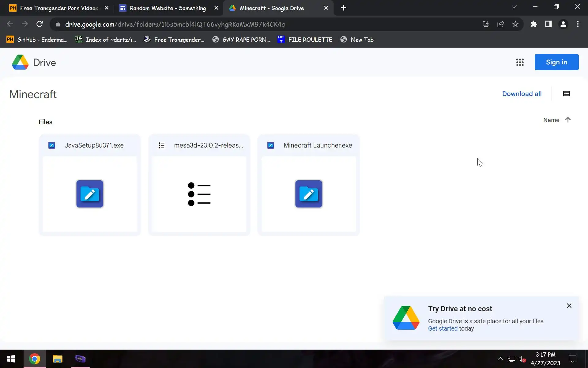Image resolution: width=588 pixels, height=368 pixels.
Task: Expand the tab search dropdown arrow
Action: 514,7
